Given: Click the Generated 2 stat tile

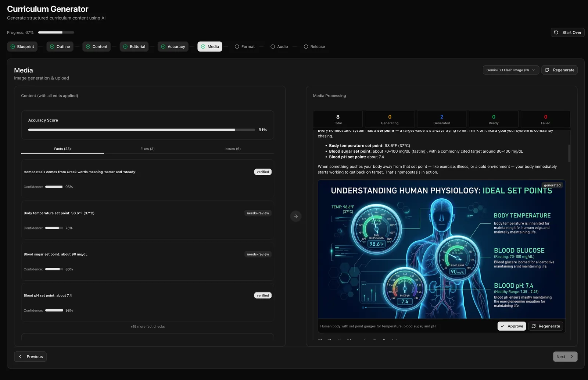Looking at the screenshot, I should (442, 120).
